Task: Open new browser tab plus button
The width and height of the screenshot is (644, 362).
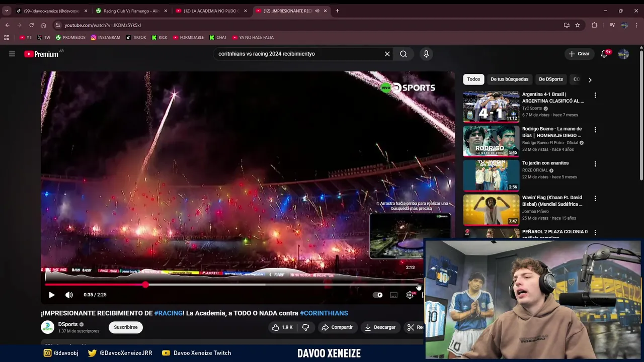Action: tap(337, 11)
